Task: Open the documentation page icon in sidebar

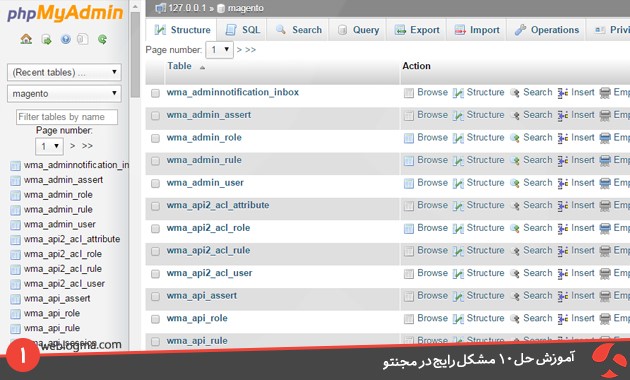Action: pyautogui.click(x=83, y=39)
